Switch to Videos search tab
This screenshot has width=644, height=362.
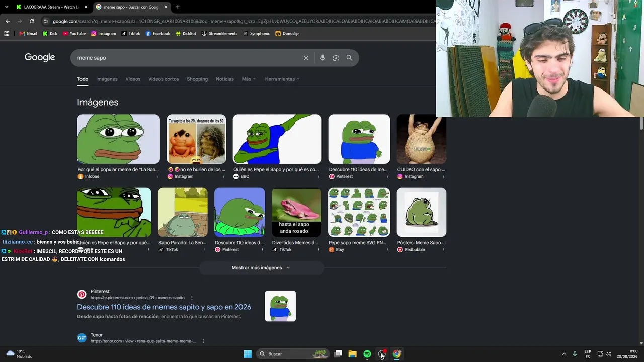click(x=133, y=79)
